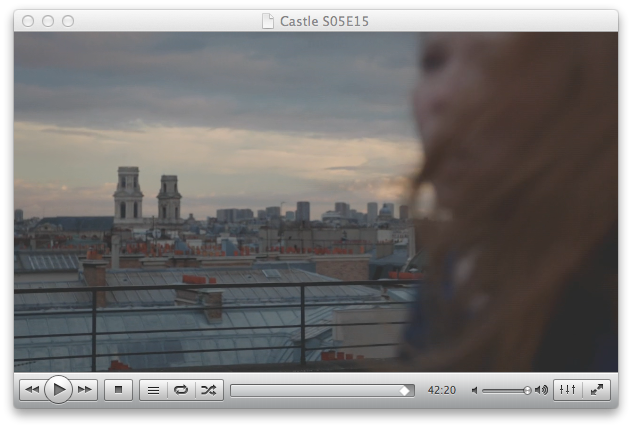Image resolution: width=632 pixels, height=428 pixels.
Task: Click the fast-forward (skip forward) button
Action: pos(85,390)
